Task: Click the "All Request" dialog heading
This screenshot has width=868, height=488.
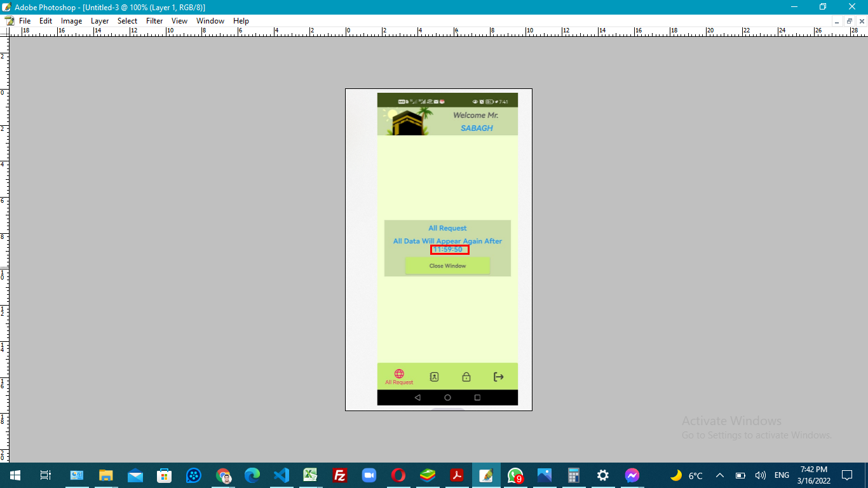Action: tap(447, 228)
